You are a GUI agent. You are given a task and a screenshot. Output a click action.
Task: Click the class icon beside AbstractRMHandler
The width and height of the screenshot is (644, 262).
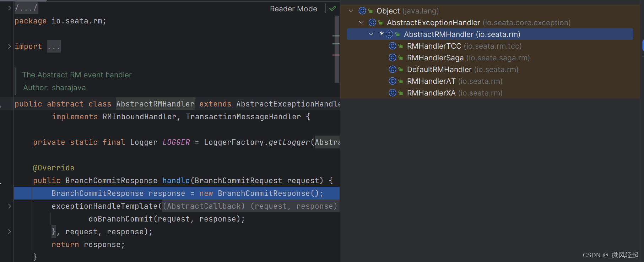coord(389,34)
